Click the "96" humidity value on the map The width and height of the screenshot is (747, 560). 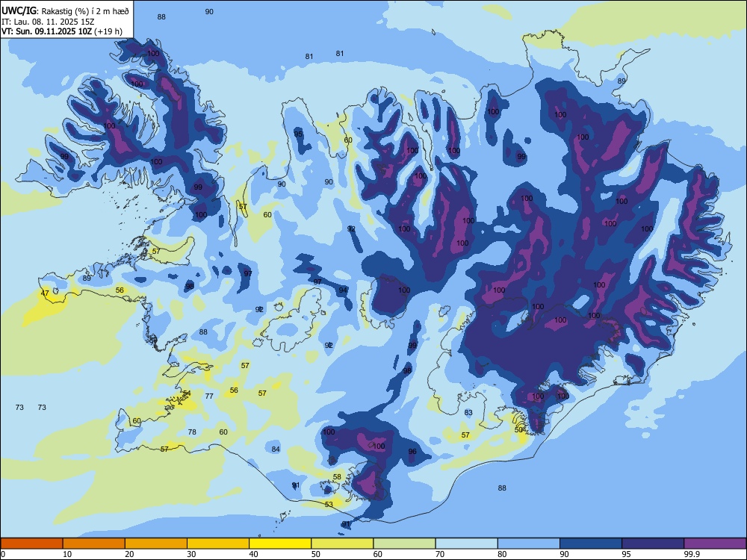[412, 452]
